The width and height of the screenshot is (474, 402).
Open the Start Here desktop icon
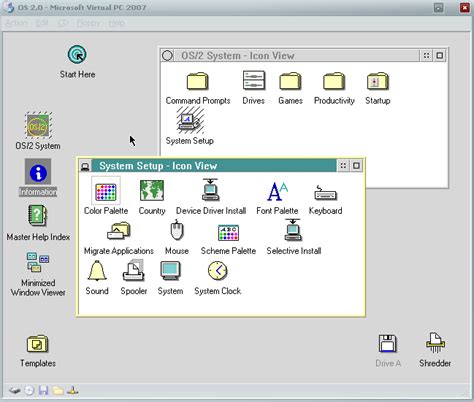[77, 55]
